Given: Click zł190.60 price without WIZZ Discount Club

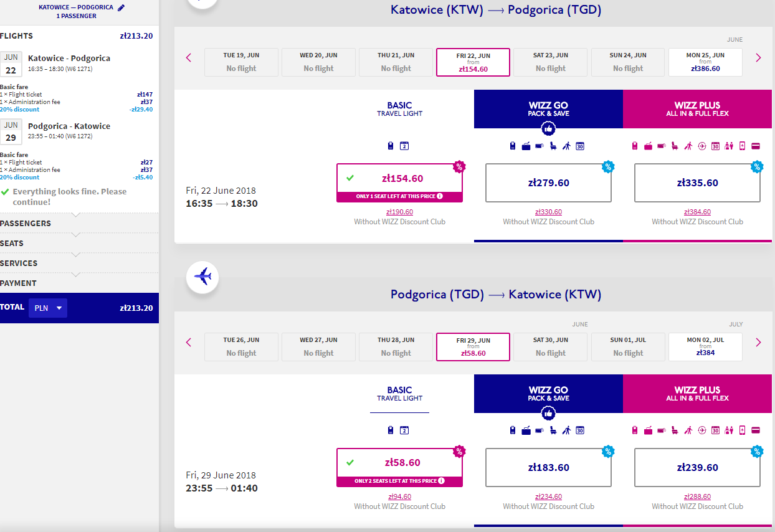Looking at the screenshot, I should (x=399, y=212).
